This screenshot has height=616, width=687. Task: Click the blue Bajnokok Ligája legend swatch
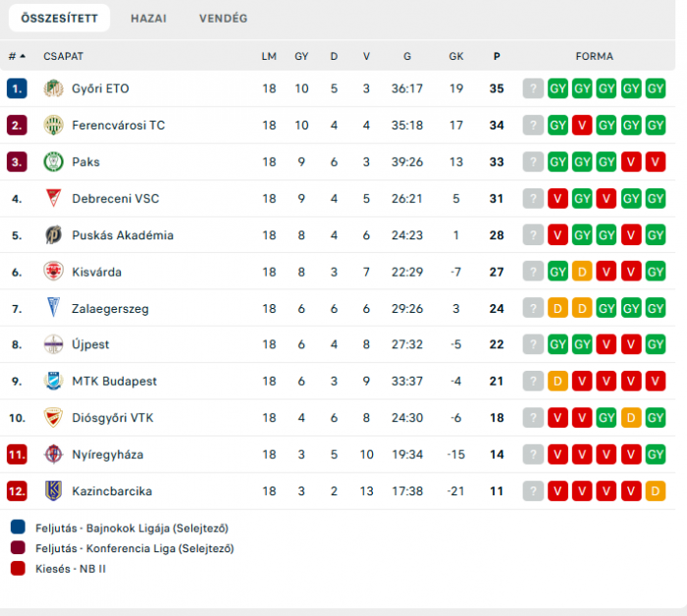18,529
